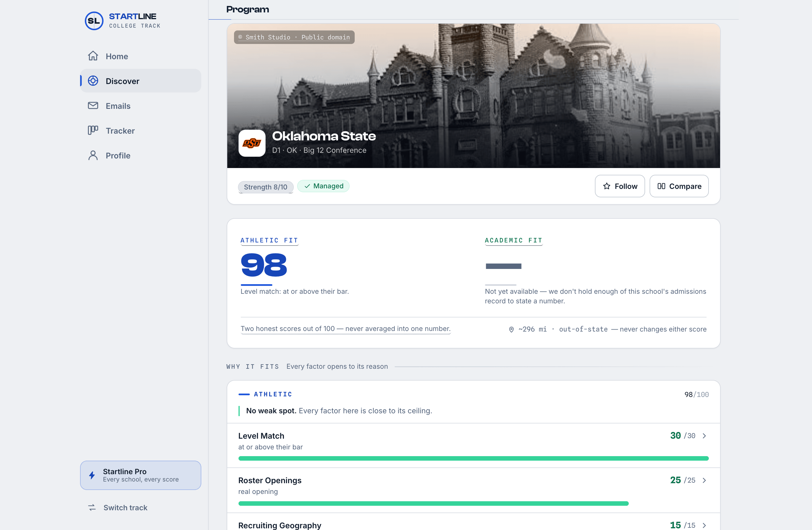The height and width of the screenshot is (530, 812).
Task: Click the Profile person icon
Action: 93,155
